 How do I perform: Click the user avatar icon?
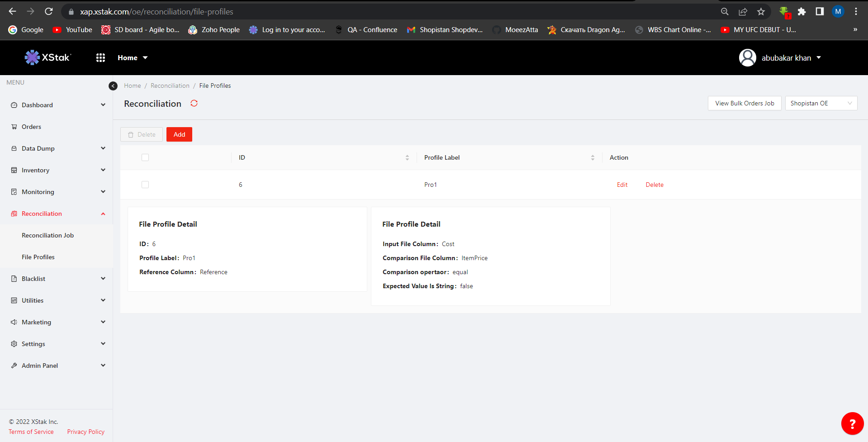pyautogui.click(x=747, y=58)
